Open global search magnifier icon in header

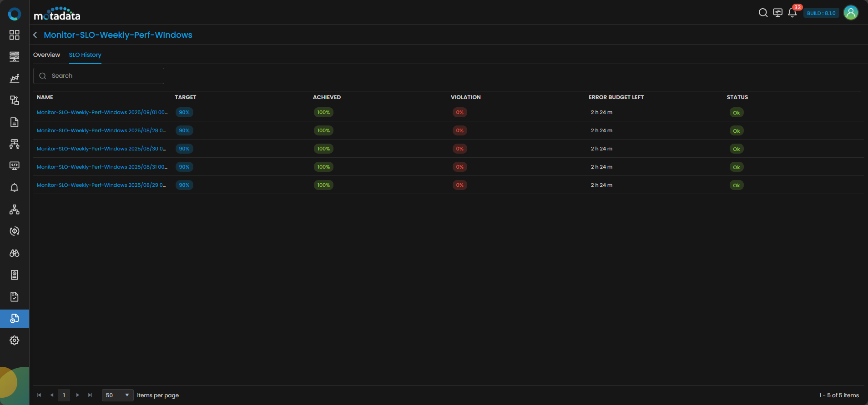click(x=763, y=13)
